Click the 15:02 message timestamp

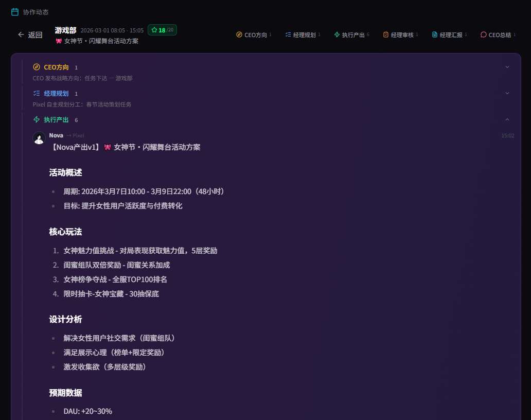click(508, 135)
